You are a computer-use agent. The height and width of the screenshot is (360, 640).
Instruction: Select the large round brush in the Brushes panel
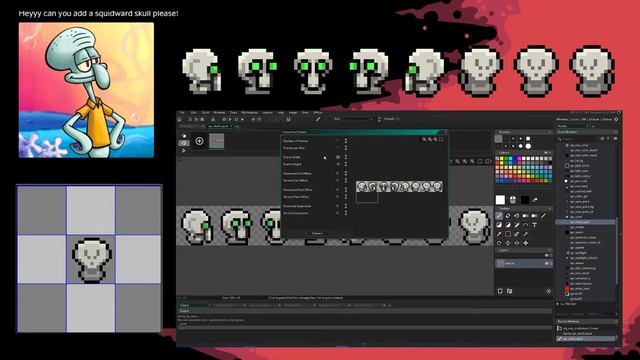coord(528,146)
